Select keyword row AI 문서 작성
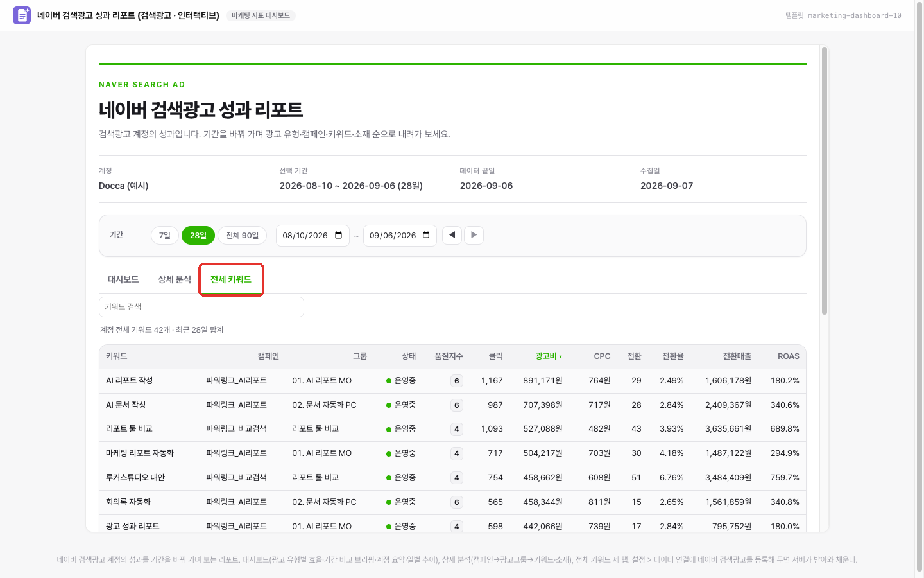This screenshot has height=578, width=924. point(452,405)
